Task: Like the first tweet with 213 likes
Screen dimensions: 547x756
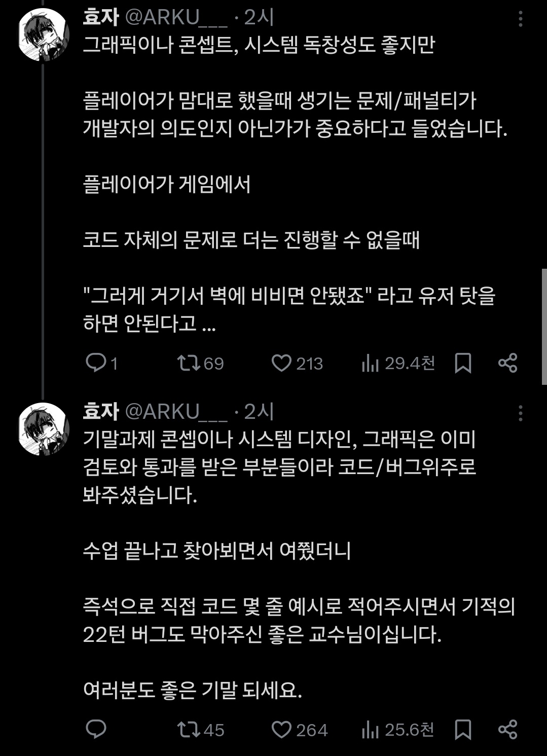Action: pos(281,363)
